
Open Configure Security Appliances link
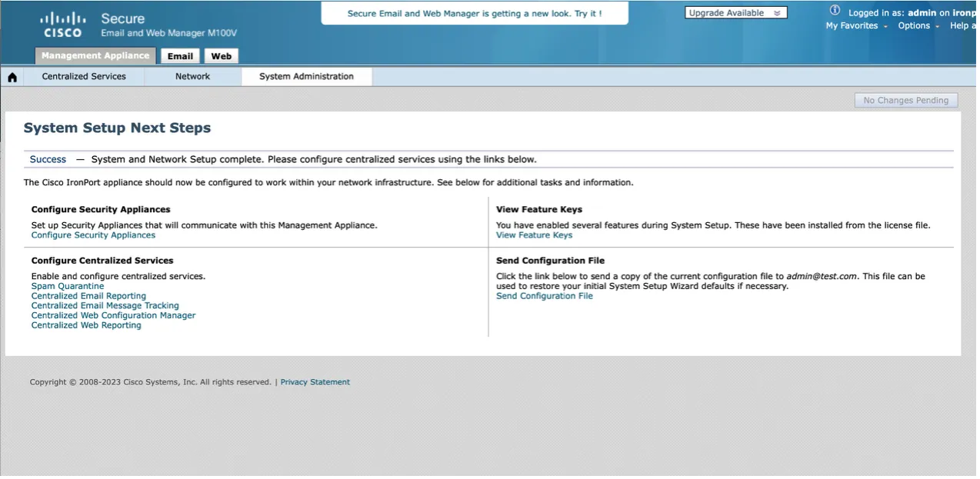coord(93,235)
